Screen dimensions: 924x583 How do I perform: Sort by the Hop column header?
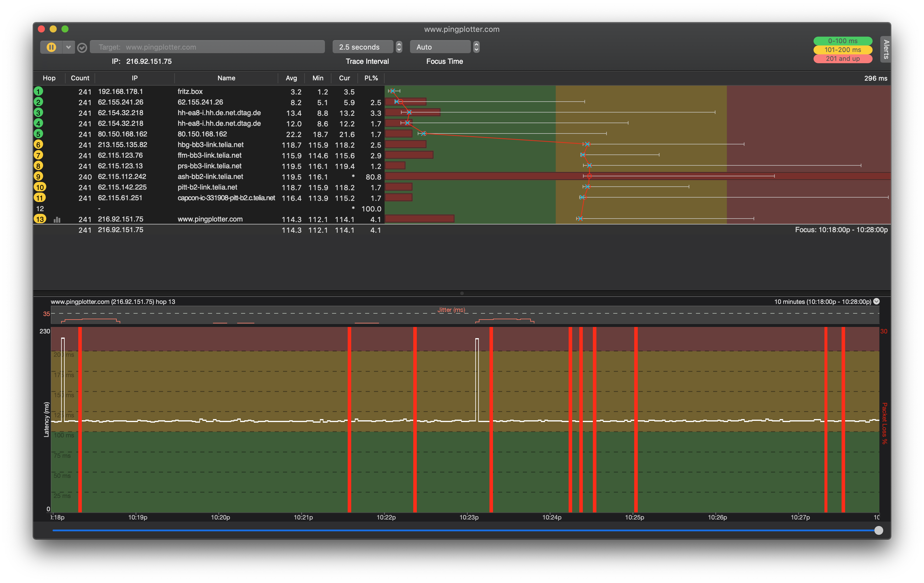pos(49,78)
